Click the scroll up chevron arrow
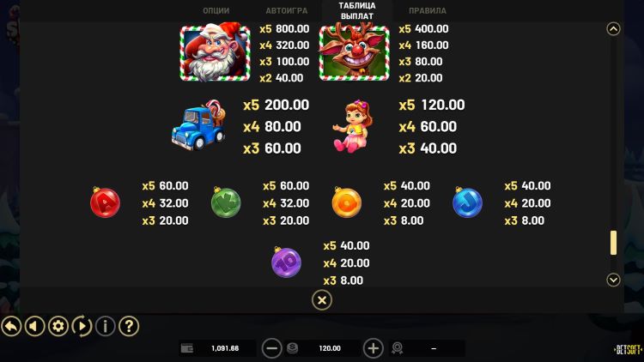The width and height of the screenshot is (644, 362). point(613,28)
